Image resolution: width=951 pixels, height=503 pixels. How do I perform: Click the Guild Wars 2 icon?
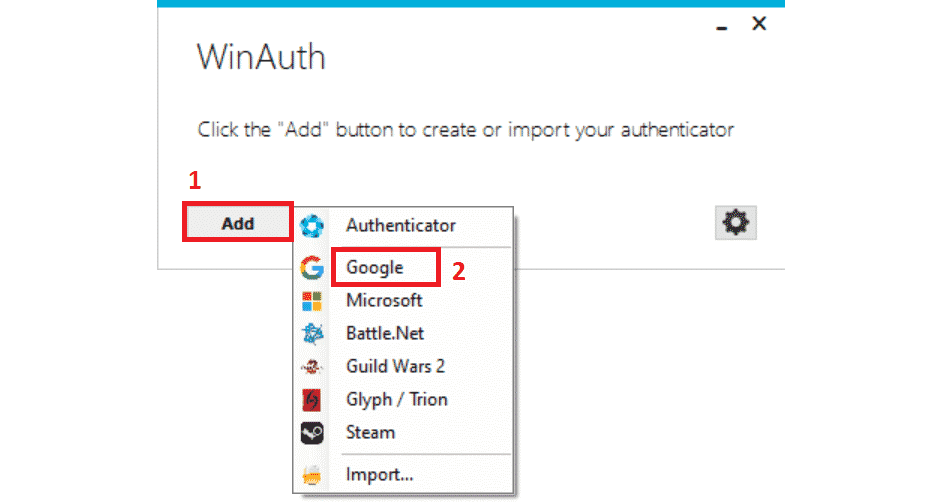(x=312, y=367)
